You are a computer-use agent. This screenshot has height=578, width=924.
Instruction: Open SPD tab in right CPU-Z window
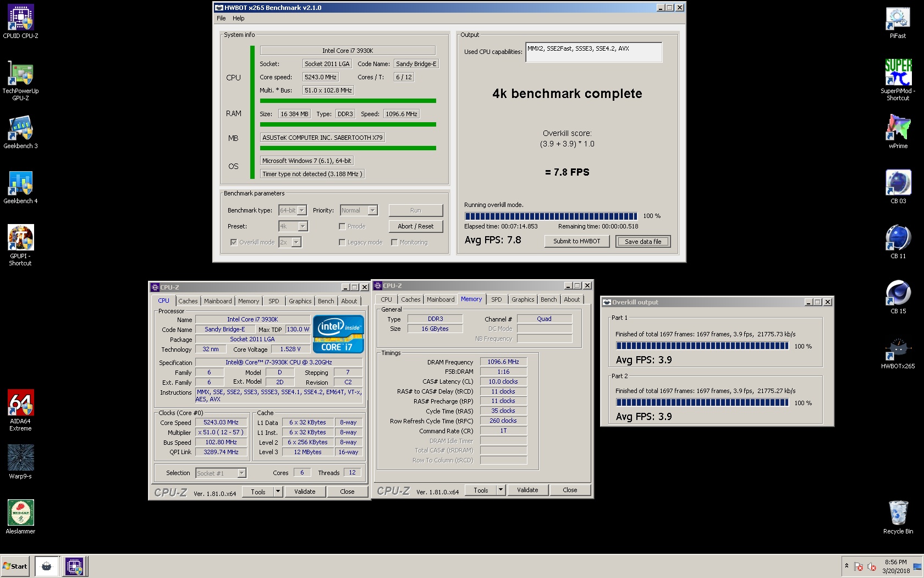[497, 299]
